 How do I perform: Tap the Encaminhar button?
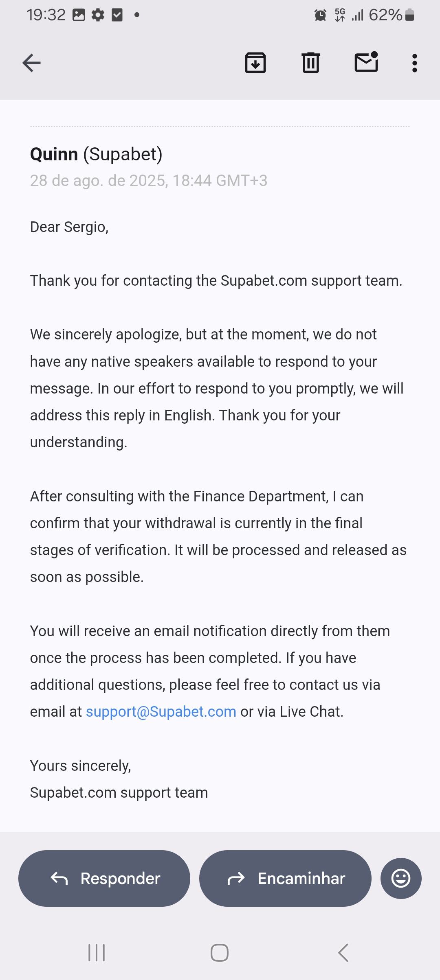[x=285, y=878]
